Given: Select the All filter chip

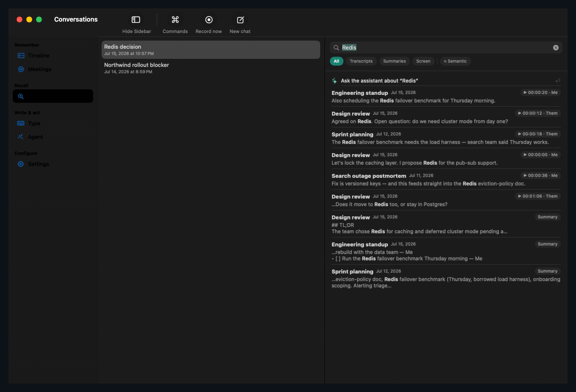Looking at the screenshot, I should tap(337, 61).
